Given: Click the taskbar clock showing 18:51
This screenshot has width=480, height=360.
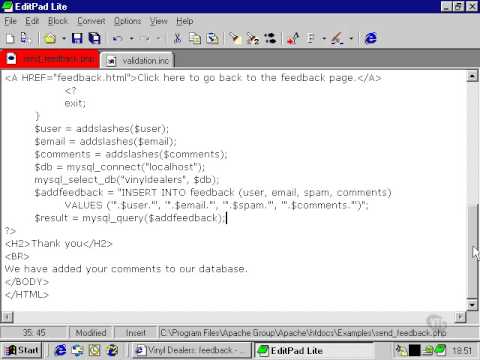Looking at the screenshot, I should tap(462, 351).
